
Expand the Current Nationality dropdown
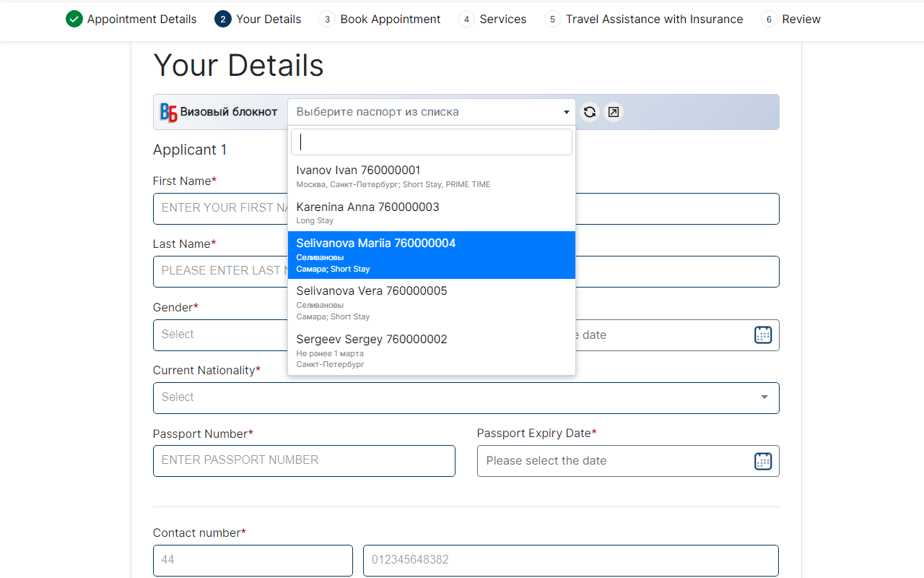pos(466,398)
